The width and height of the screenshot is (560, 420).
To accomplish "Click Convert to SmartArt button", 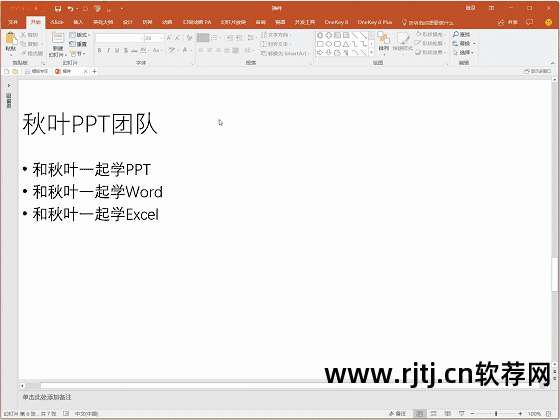I will tap(285, 53).
